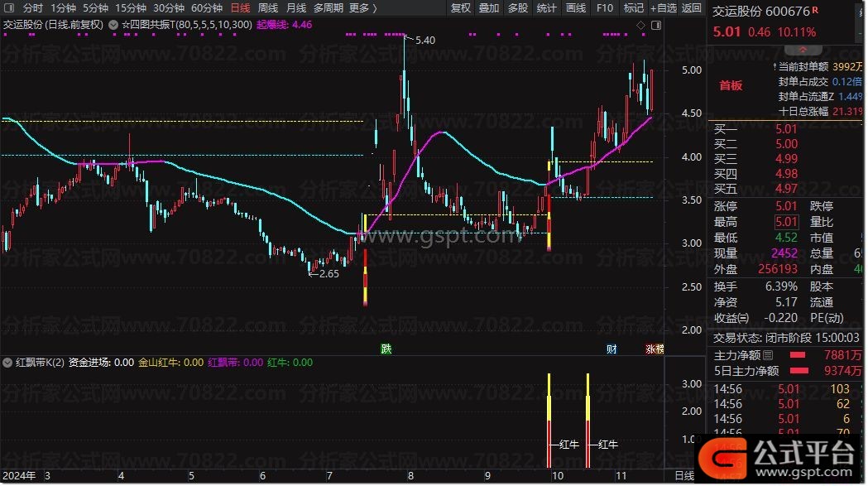This screenshot has height=486, width=868.
Task: Click the 标记 mark button
Action: pyautogui.click(x=633, y=7)
